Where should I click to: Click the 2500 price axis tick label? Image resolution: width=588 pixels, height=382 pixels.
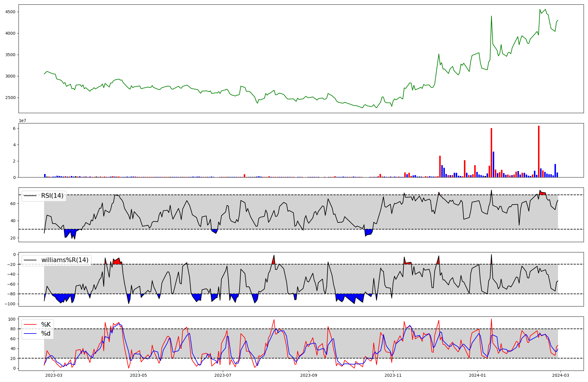click(11, 98)
